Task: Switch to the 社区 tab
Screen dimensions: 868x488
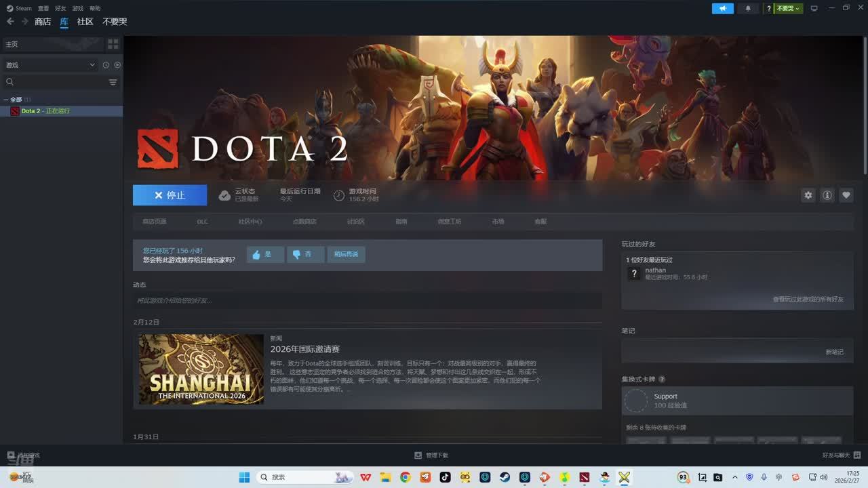Action: click(x=85, y=22)
